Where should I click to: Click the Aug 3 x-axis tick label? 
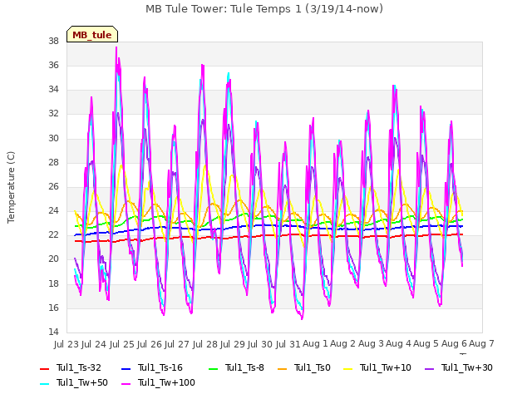point(371,344)
